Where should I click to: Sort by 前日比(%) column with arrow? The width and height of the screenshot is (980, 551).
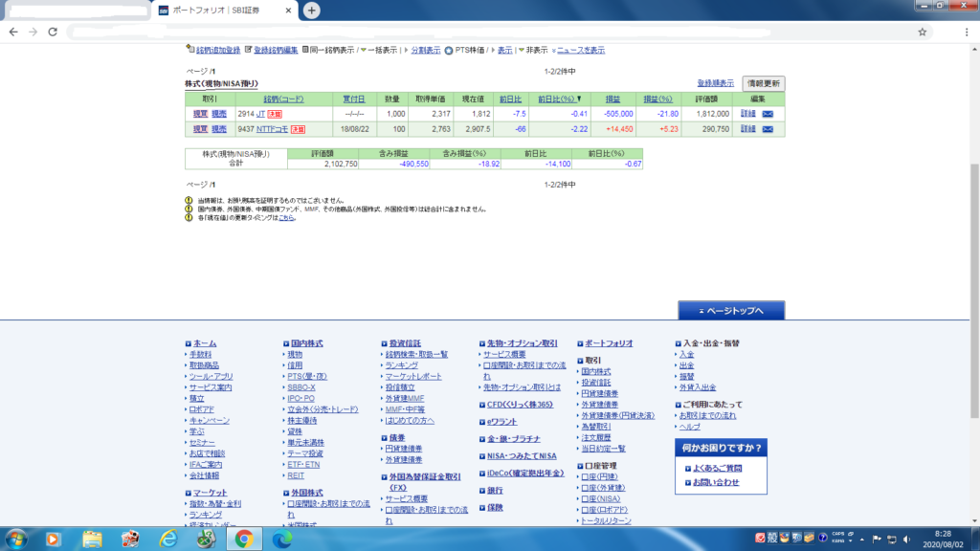(559, 99)
